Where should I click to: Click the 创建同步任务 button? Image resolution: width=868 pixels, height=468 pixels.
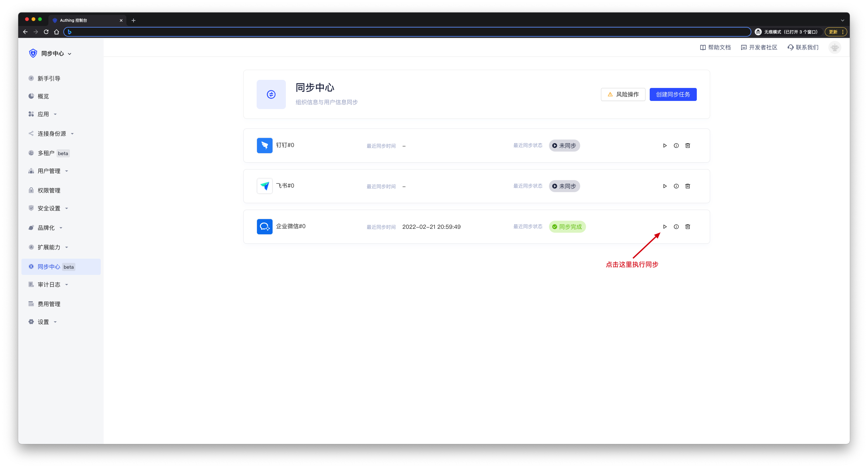[672, 94]
